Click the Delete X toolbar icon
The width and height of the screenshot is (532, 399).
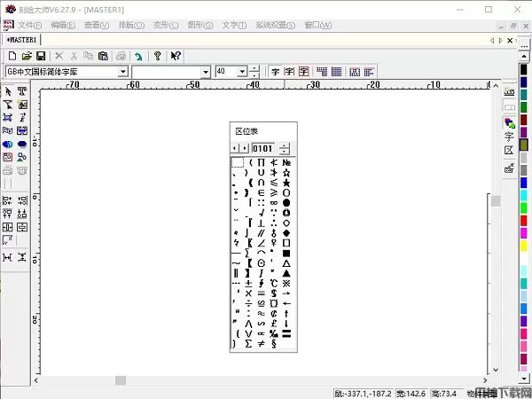click(x=59, y=56)
